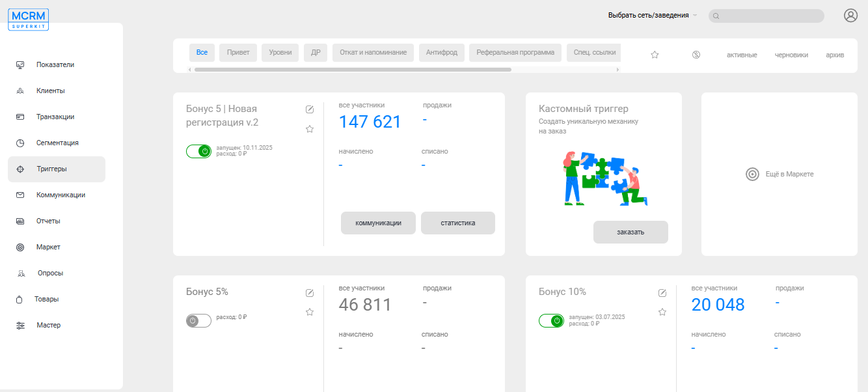This screenshot has height=392, width=868.
Task: Click the заказать button
Action: (x=631, y=232)
